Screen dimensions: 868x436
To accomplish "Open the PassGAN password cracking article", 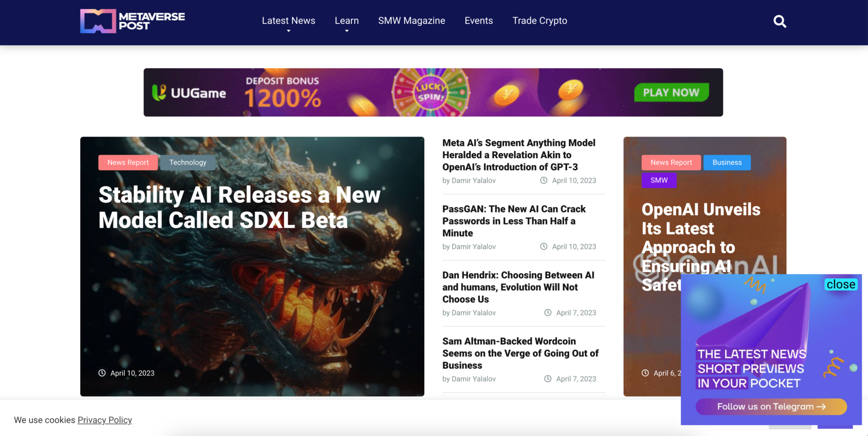I will pyautogui.click(x=514, y=221).
